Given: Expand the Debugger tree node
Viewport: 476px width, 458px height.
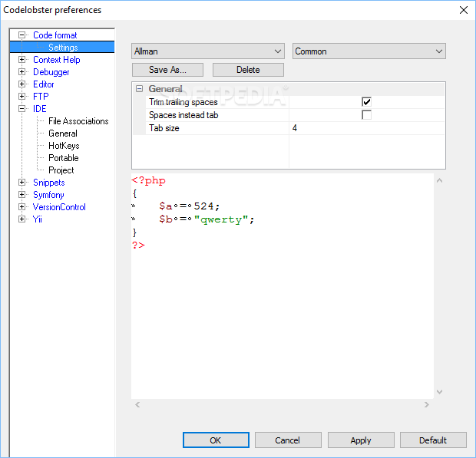Looking at the screenshot, I should point(21,72).
